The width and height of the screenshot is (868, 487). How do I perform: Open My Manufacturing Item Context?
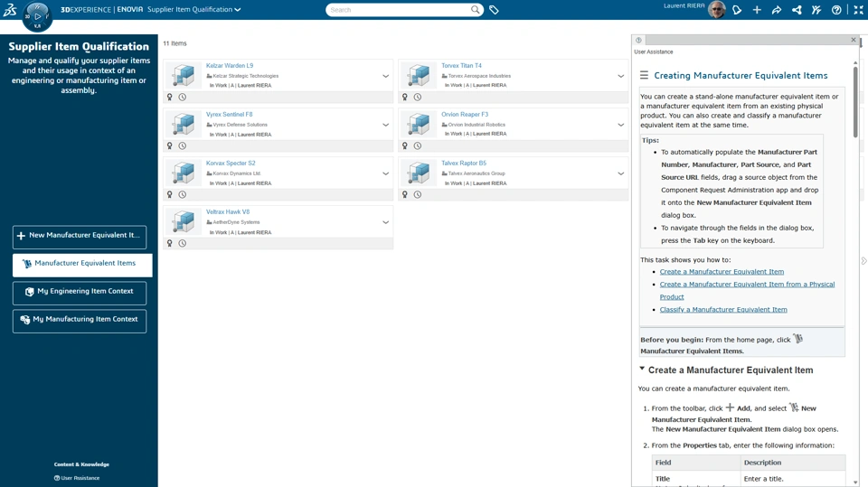pos(80,320)
